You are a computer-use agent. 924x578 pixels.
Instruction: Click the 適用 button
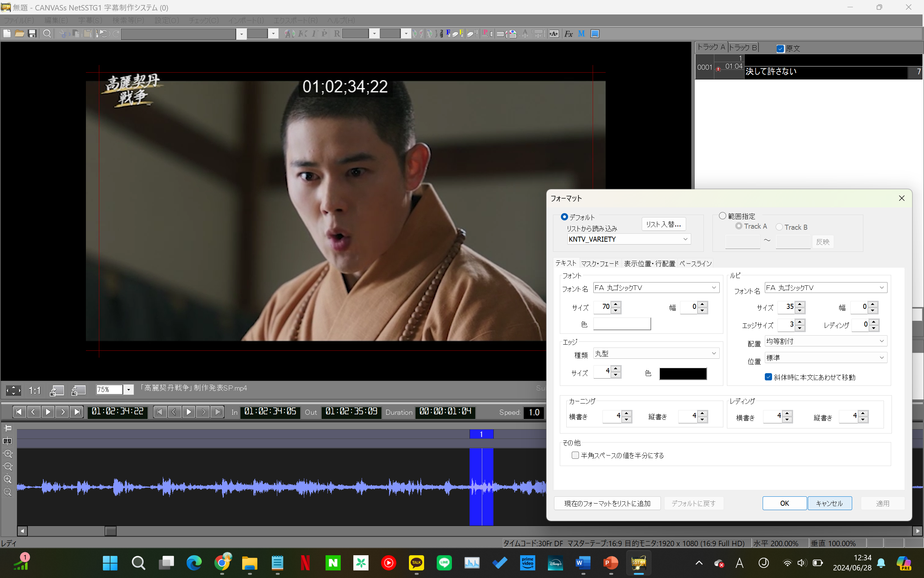882,503
